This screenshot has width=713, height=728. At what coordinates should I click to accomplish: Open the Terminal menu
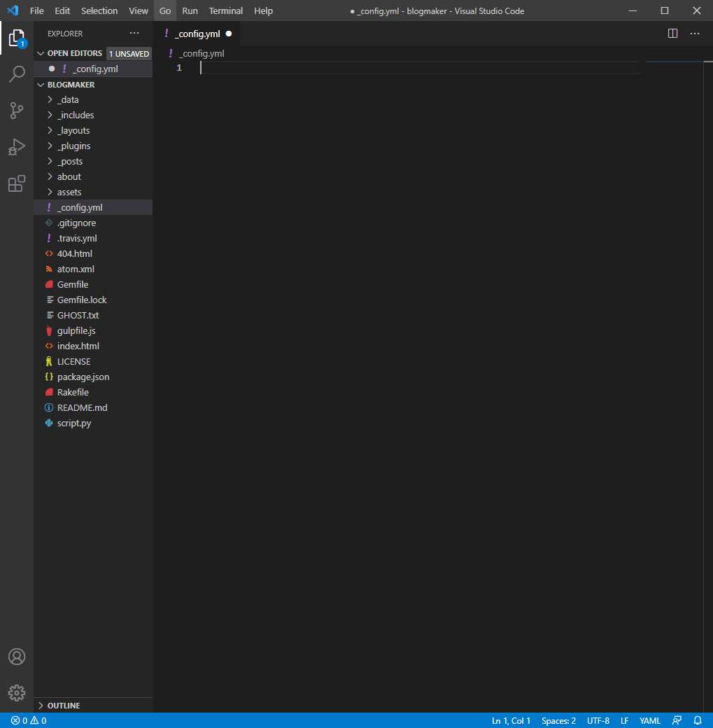225,10
